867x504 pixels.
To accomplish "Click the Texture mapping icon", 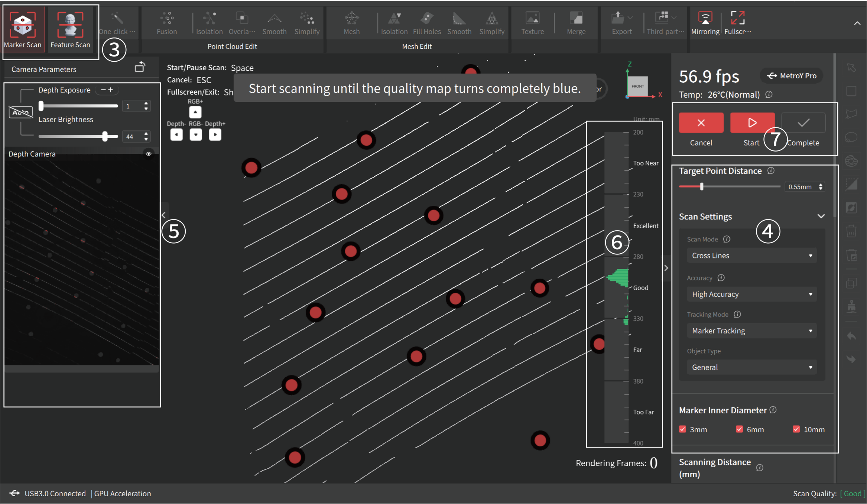I will click(x=532, y=22).
